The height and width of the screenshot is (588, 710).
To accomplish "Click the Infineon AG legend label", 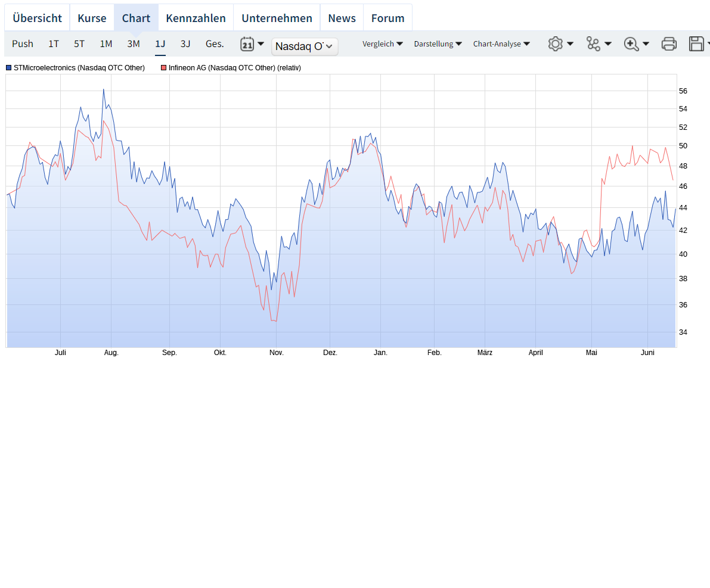I will [234, 68].
